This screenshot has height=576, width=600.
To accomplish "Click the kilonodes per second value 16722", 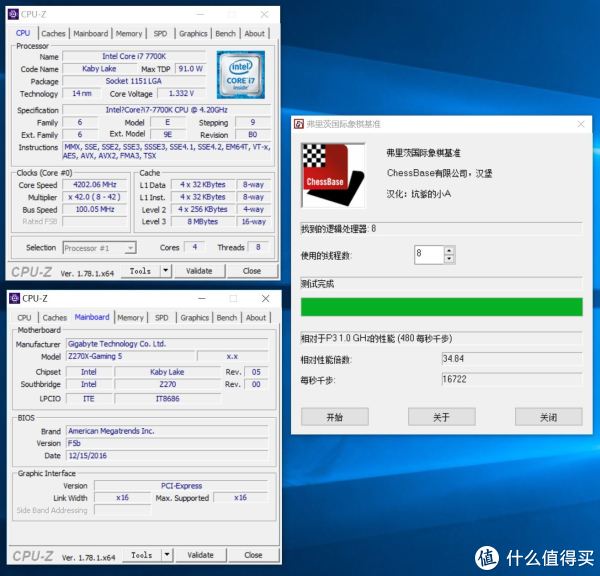I will pos(512,379).
